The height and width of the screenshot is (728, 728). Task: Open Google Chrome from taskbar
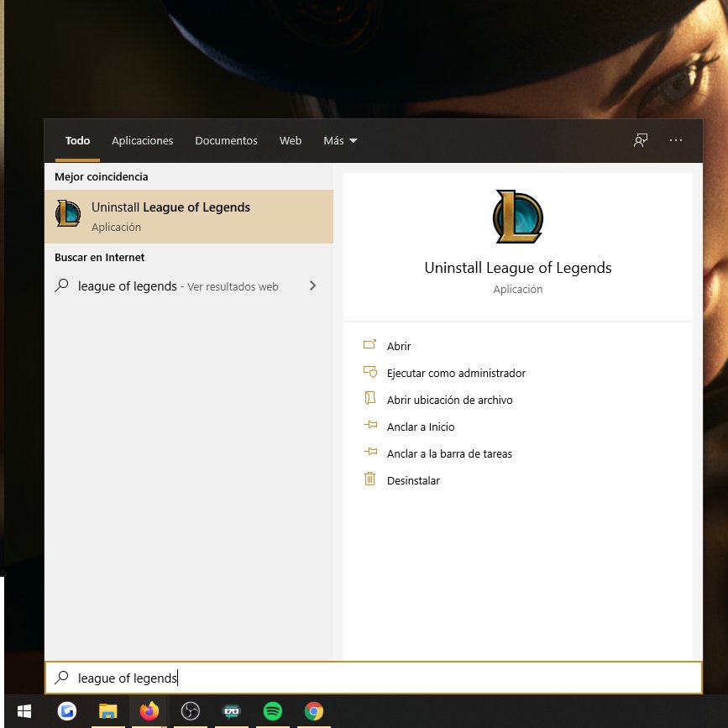tap(314, 711)
